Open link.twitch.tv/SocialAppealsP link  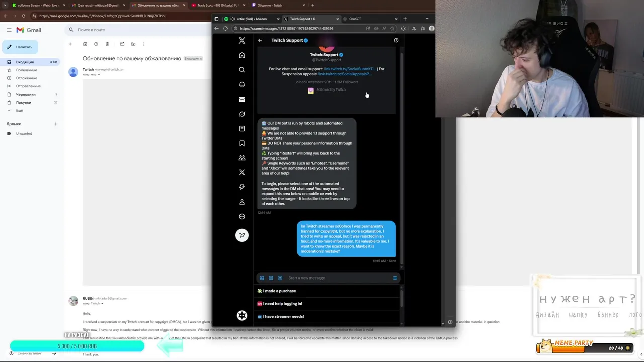tap(345, 74)
